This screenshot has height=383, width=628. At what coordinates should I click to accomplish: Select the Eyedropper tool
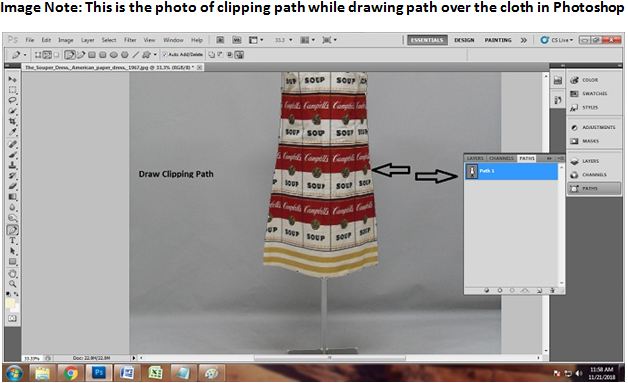(x=12, y=131)
